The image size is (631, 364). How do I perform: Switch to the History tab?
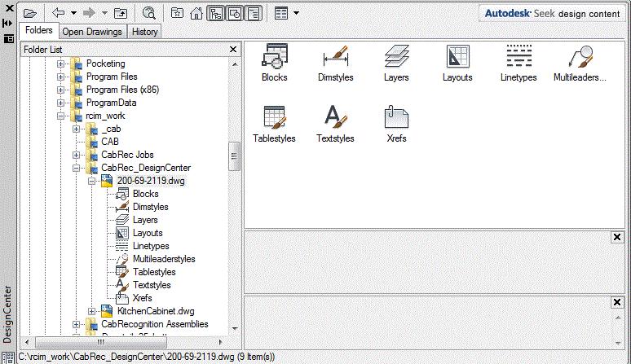(x=144, y=32)
